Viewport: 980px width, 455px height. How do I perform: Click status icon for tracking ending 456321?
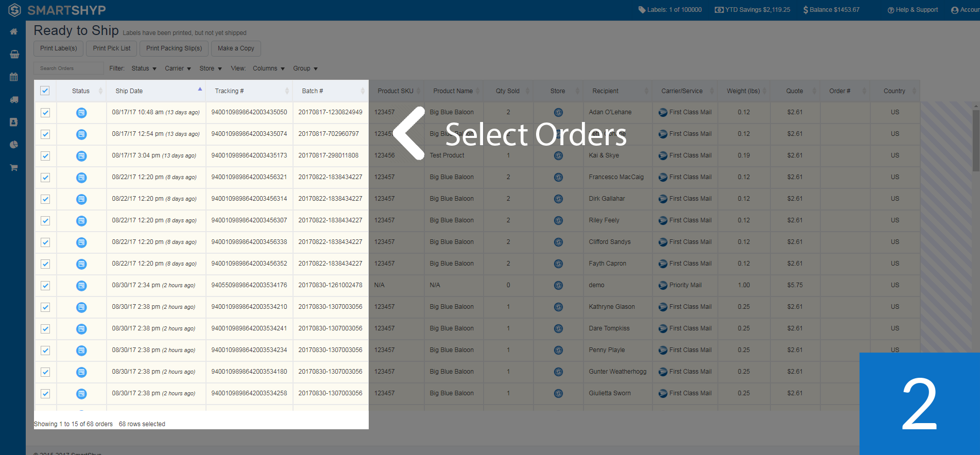point(81,178)
